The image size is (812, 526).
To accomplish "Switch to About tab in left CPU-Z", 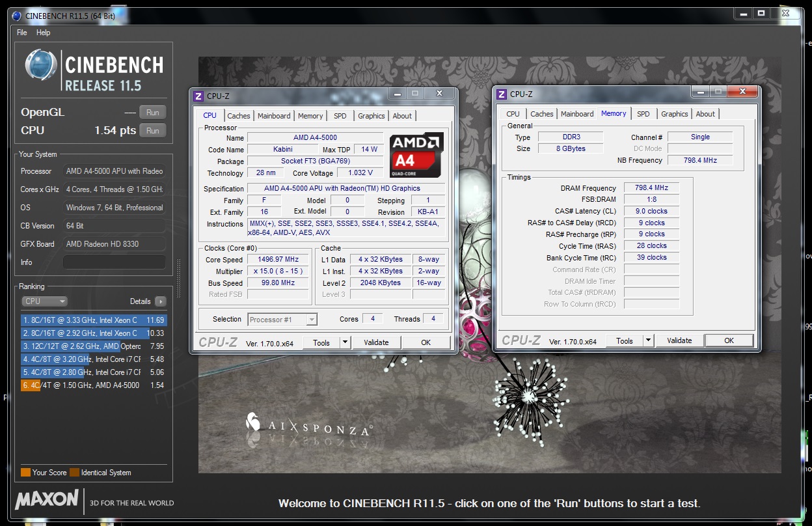I will tap(402, 116).
